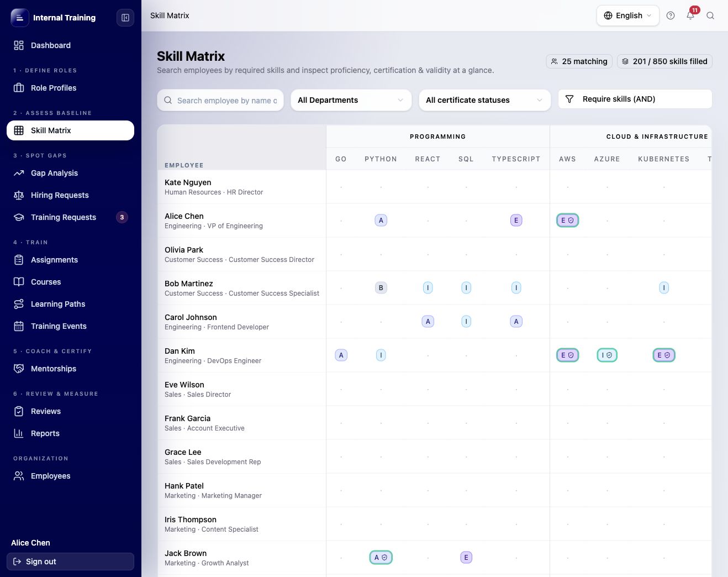Click the Sign out button
Viewport: 728px width, 577px height.
pos(70,562)
